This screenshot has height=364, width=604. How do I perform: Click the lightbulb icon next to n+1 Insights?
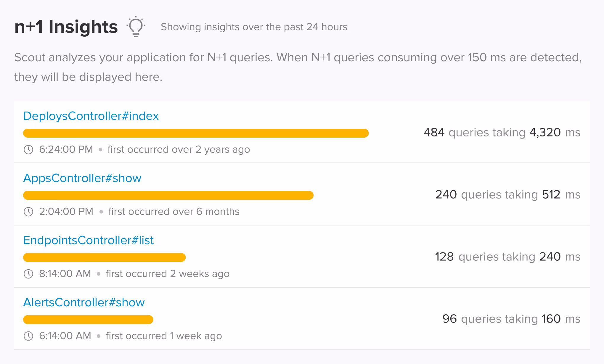pos(136,27)
